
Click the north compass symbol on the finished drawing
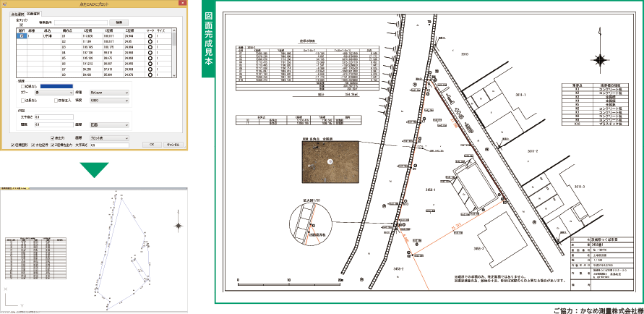tap(603, 36)
